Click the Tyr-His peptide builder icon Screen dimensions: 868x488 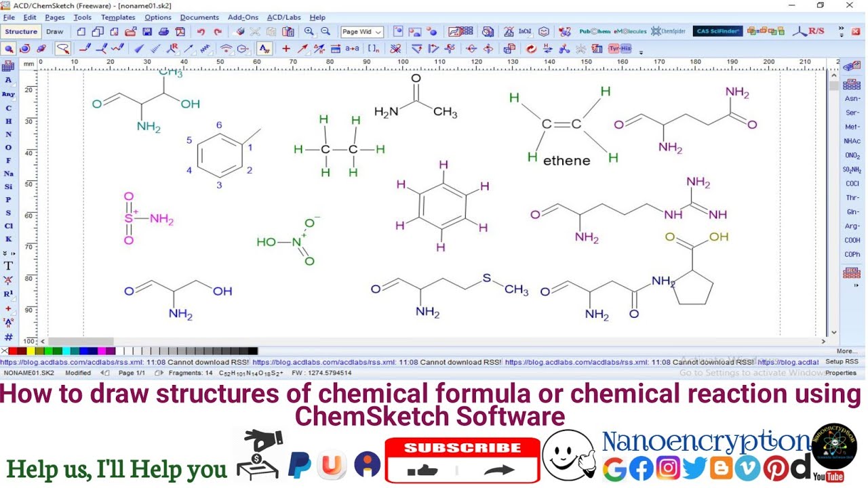pyautogui.click(x=619, y=49)
